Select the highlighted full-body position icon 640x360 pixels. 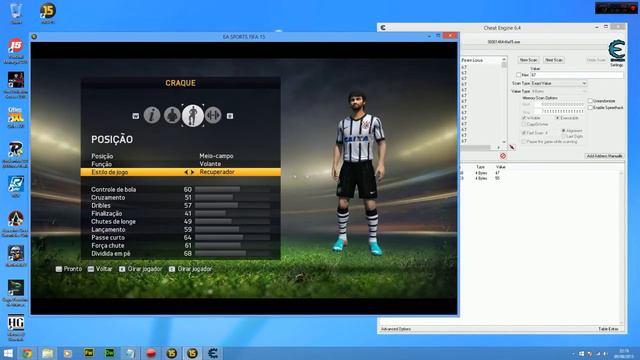pyautogui.click(x=193, y=116)
